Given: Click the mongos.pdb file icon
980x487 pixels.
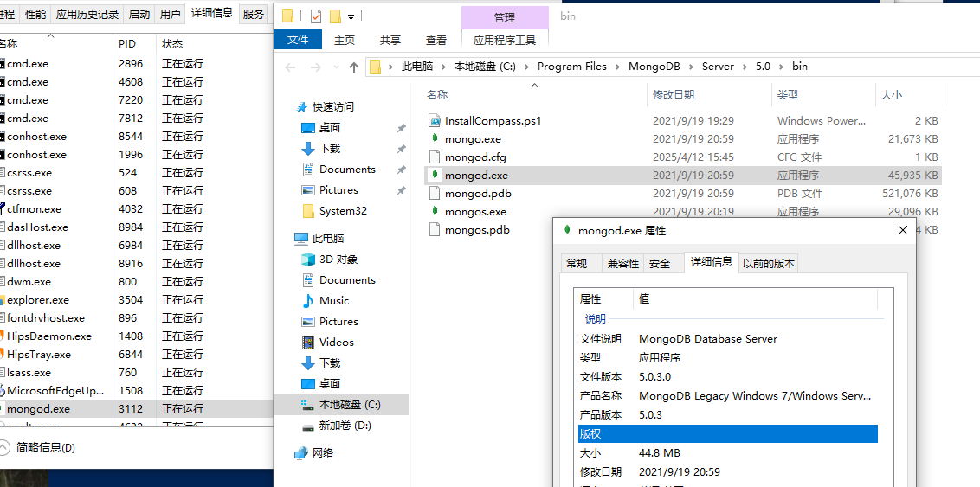Looking at the screenshot, I should 435,230.
